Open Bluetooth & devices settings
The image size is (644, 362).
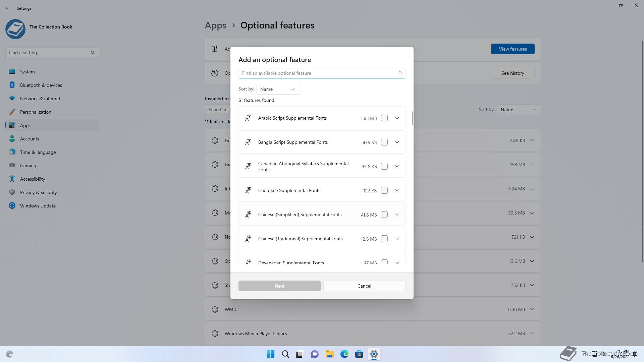tap(52, 85)
